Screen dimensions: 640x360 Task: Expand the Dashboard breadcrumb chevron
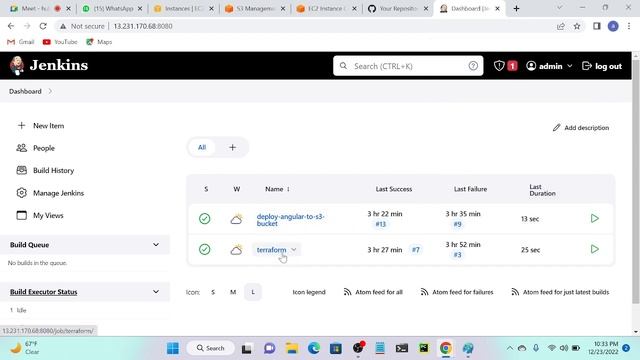[50, 91]
